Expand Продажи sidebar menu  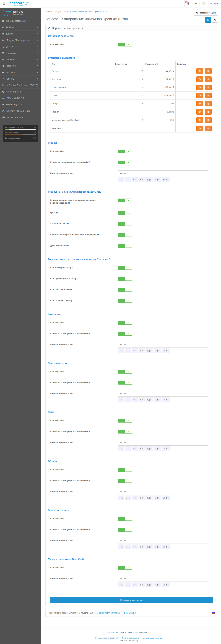coord(20,53)
